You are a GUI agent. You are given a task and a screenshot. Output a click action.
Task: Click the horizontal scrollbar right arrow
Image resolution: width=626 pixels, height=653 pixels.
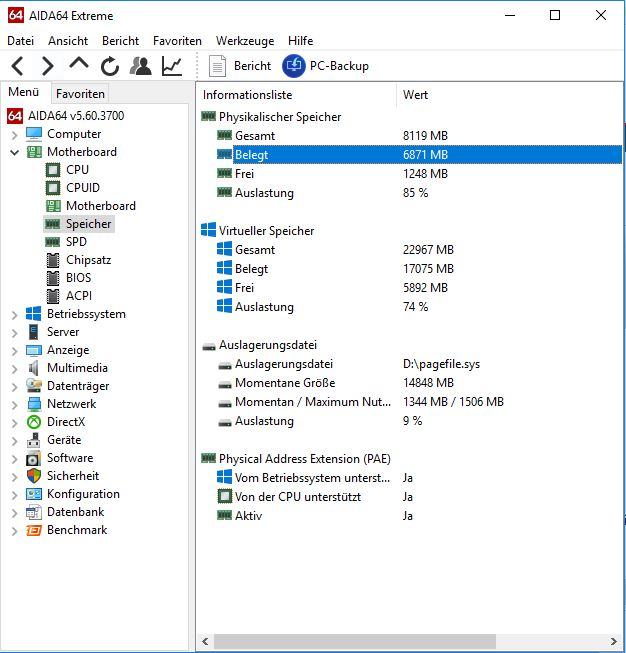(x=614, y=641)
